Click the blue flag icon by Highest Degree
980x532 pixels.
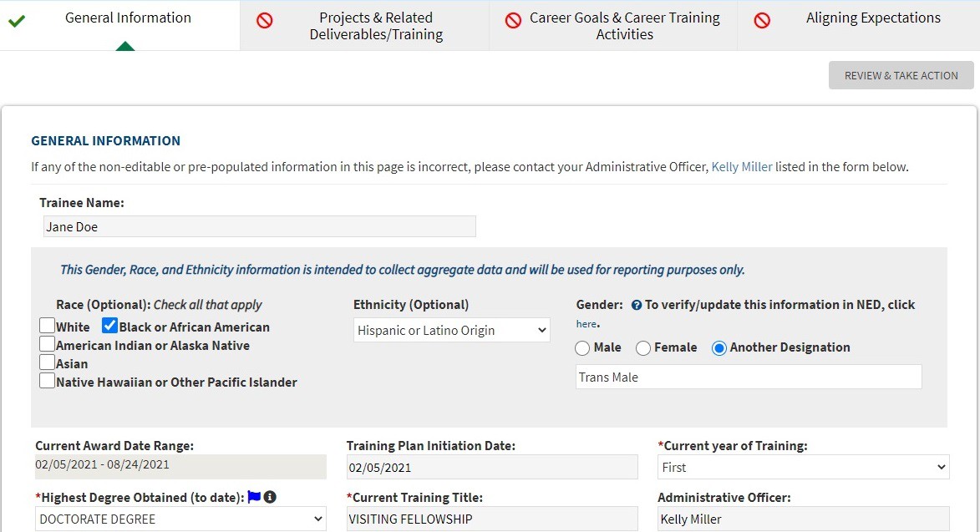click(x=254, y=497)
